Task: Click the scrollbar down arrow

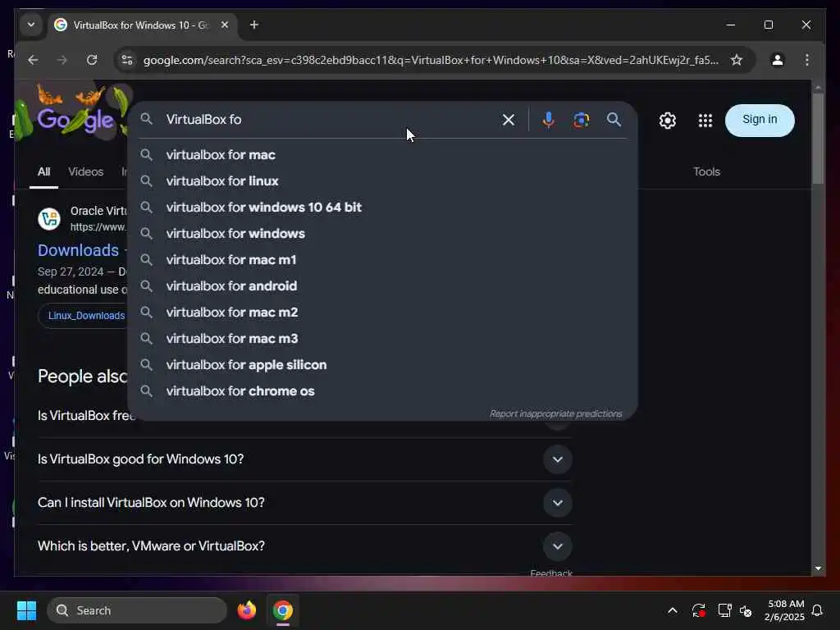Action: (818, 568)
